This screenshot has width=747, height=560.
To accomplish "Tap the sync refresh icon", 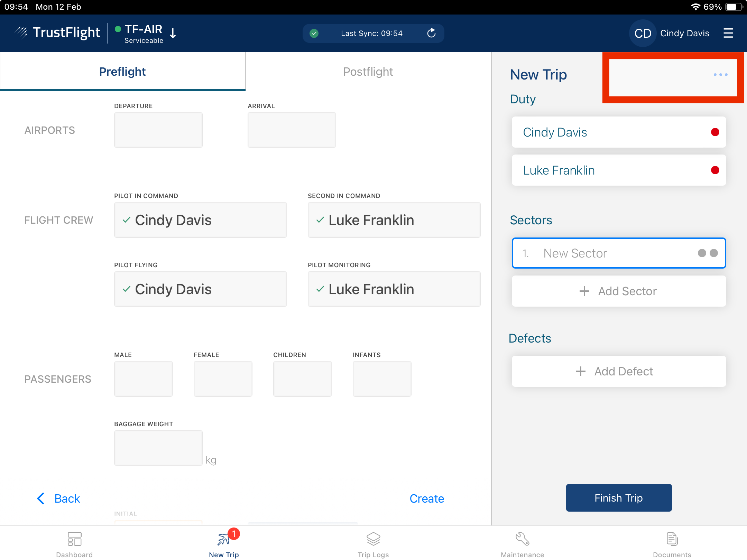I will click(431, 33).
